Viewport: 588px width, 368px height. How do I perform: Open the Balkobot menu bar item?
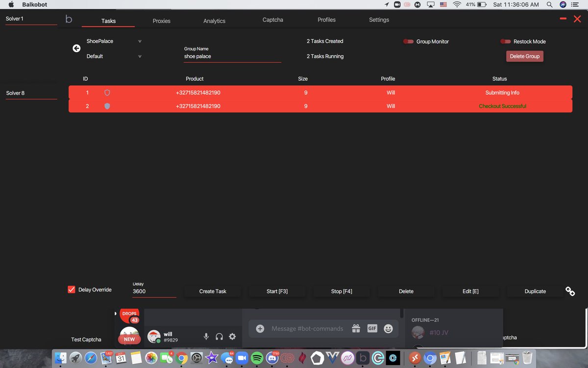pos(34,4)
